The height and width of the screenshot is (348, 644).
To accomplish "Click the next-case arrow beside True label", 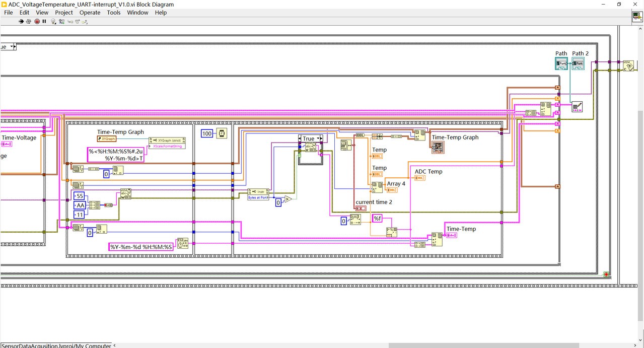I will point(321,138).
